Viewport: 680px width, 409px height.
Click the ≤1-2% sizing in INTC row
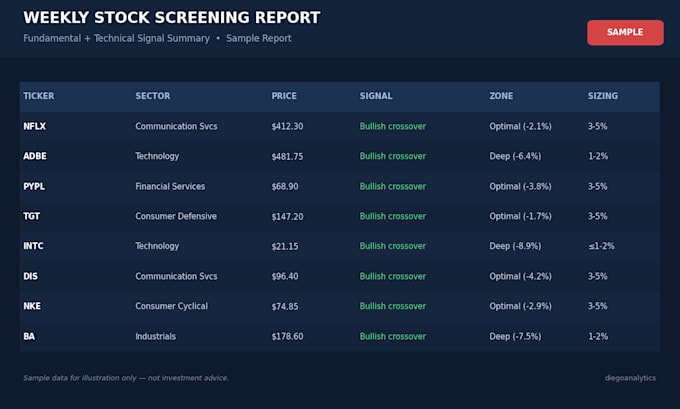click(x=602, y=246)
